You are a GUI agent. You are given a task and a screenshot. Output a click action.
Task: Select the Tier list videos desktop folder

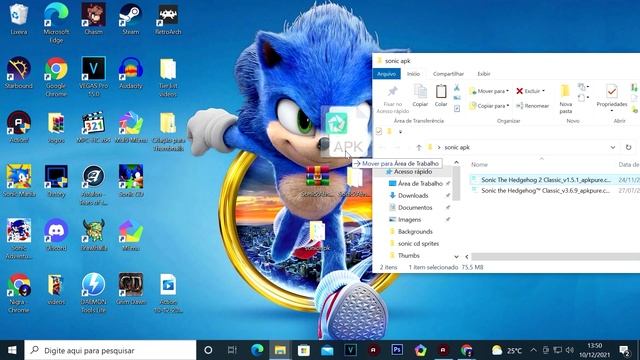(x=168, y=77)
